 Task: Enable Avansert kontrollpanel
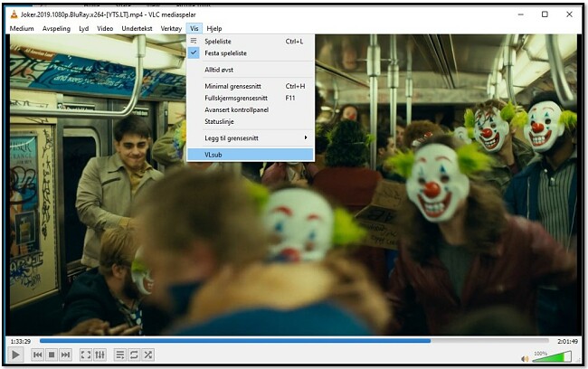[x=250, y=109]
